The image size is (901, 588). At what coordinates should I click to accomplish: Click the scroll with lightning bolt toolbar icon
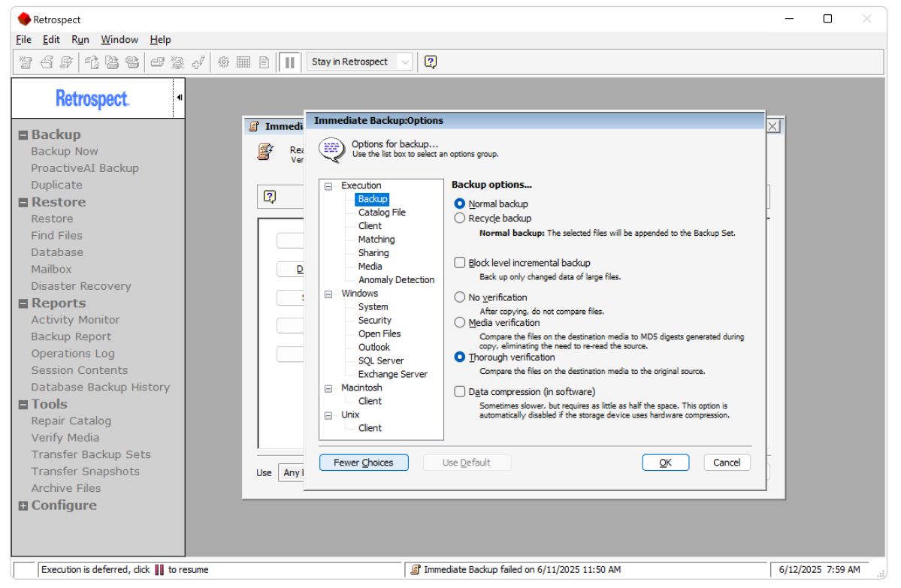coord(67,62)
